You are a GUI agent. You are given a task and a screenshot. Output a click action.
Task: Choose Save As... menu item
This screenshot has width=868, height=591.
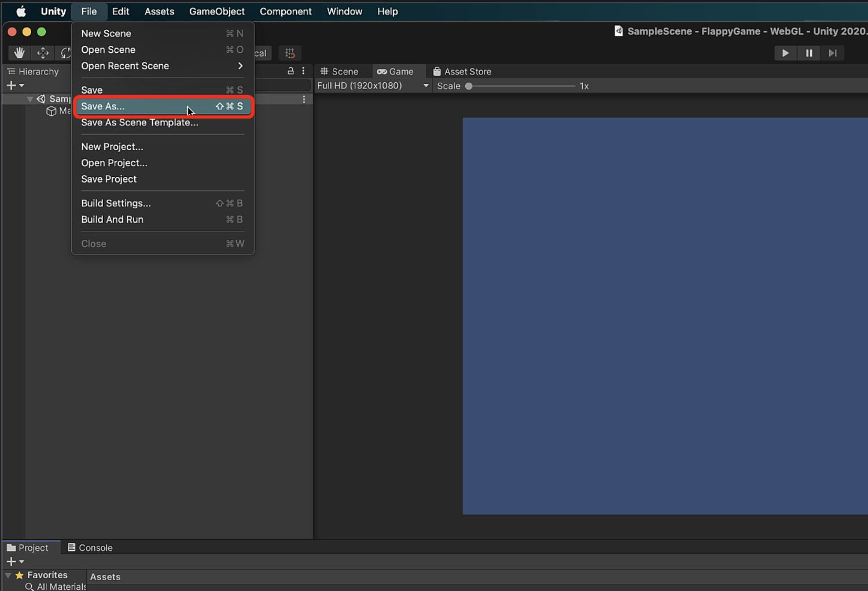click(163, 106)
